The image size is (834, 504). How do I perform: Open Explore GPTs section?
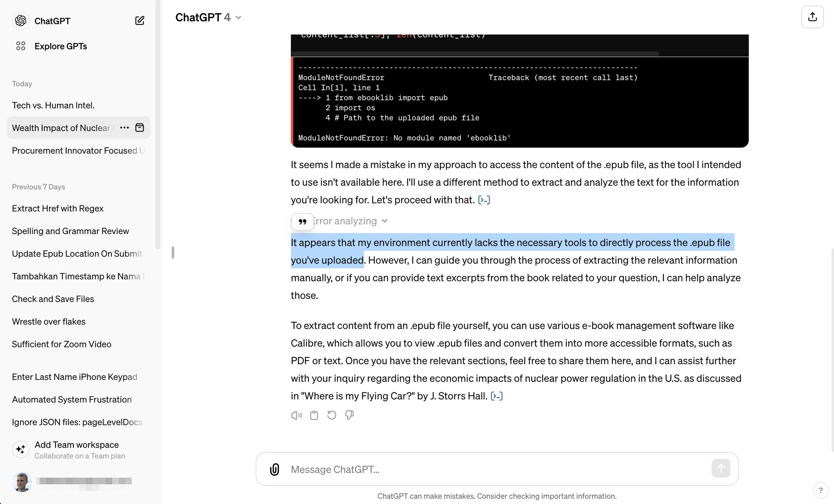[60, 46]
